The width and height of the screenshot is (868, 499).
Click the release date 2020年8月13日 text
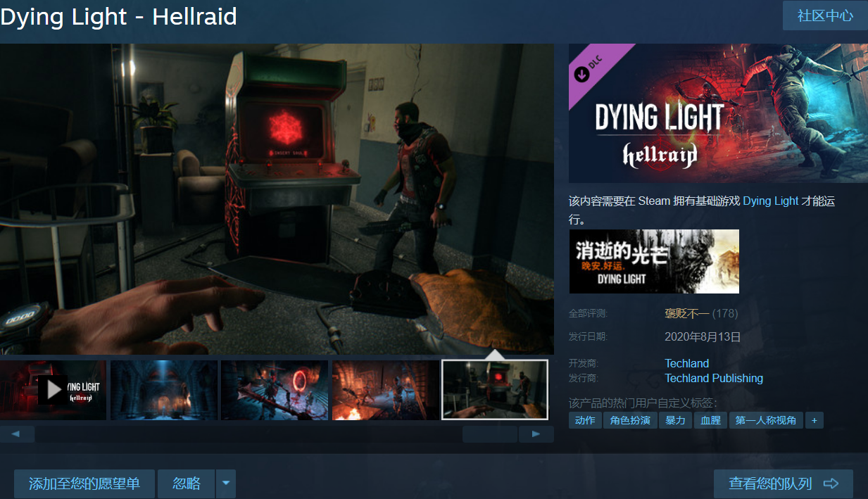click(703, 337)
